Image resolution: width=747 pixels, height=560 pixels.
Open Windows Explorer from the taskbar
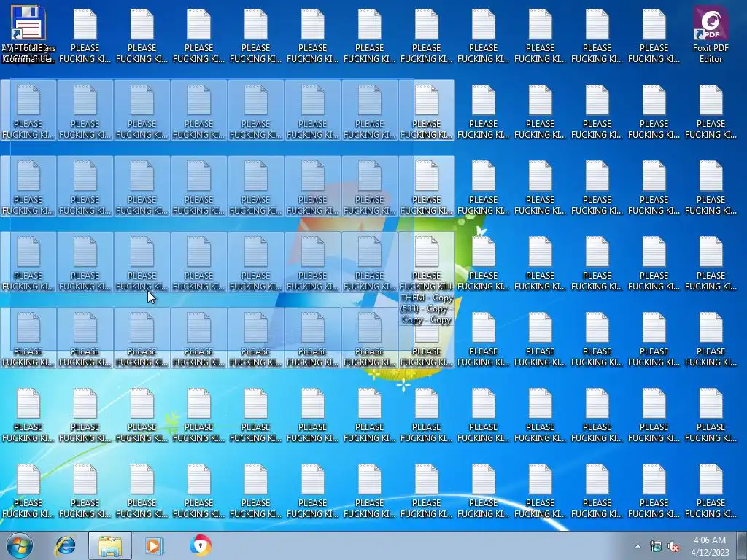110,545
